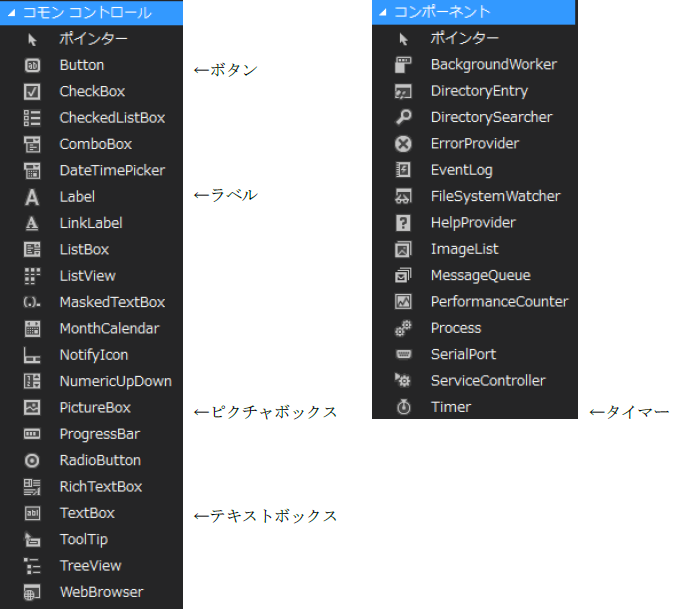Collapse the コモン コントロール section

pos(12,13)
